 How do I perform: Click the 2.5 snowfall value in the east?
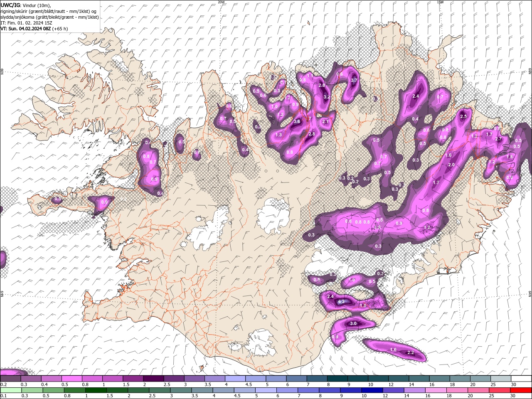pos(463,116)
